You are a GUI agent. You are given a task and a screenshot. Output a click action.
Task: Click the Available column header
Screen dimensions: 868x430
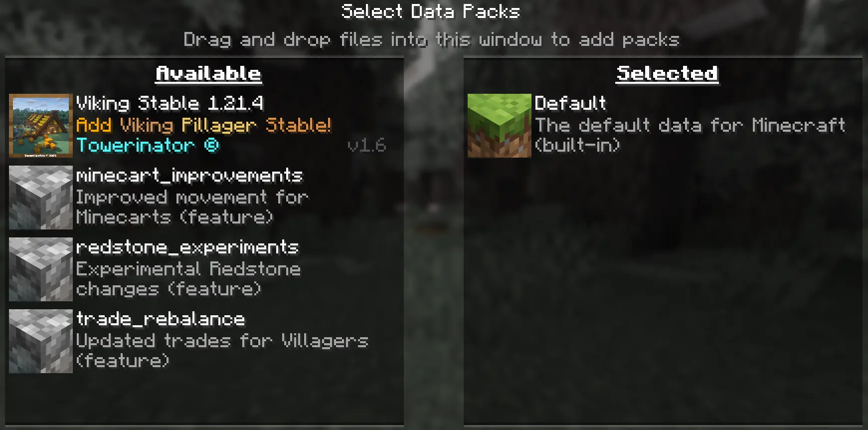(x=208, y=74)
